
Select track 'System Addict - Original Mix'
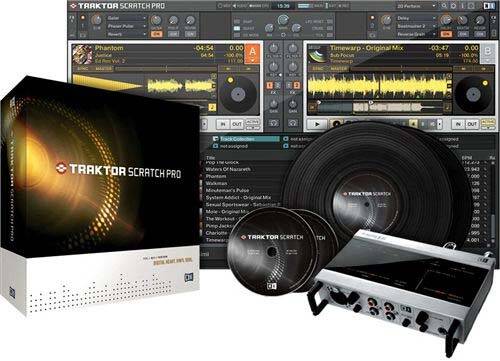coord(238,198)
